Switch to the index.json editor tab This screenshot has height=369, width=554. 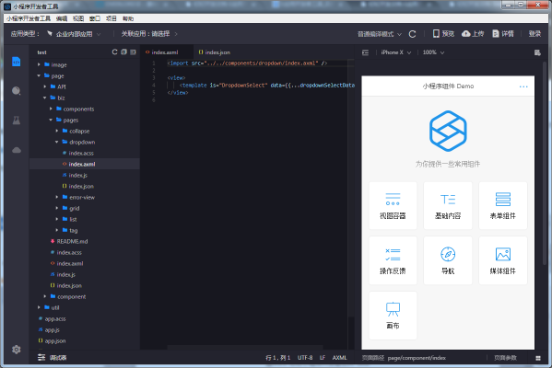(x=214, y=52)
